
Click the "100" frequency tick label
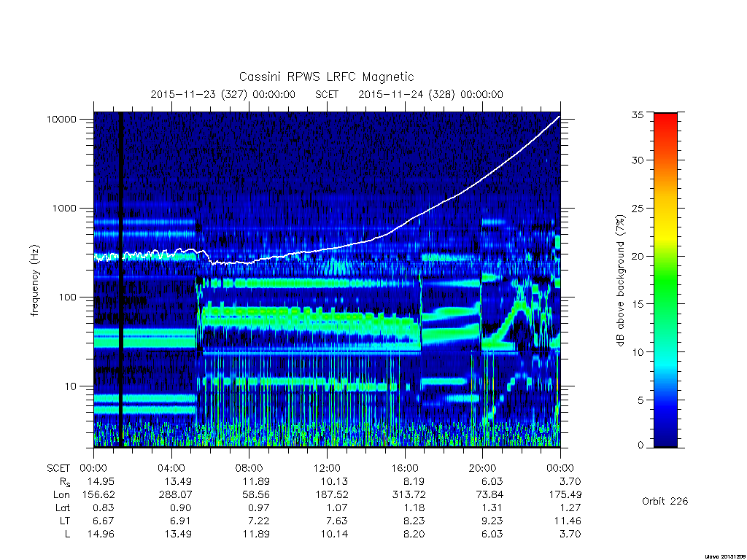tap(67, 297)
